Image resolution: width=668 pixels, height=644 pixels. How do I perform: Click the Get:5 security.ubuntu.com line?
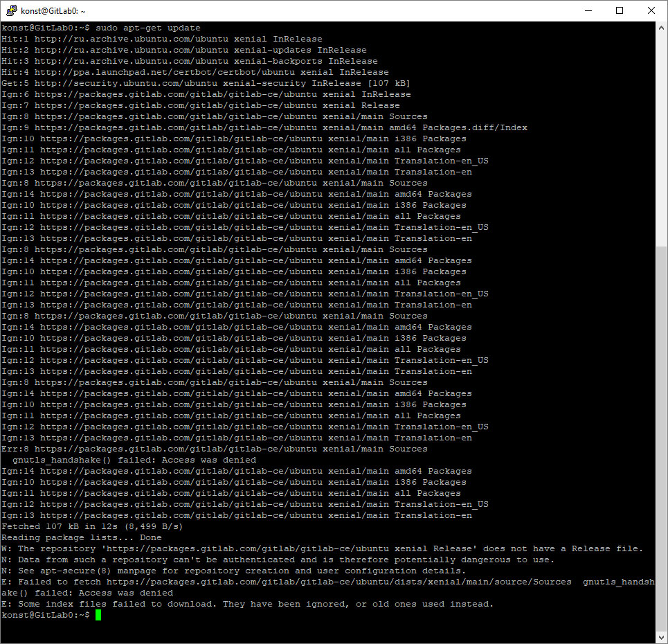[206, 83]
